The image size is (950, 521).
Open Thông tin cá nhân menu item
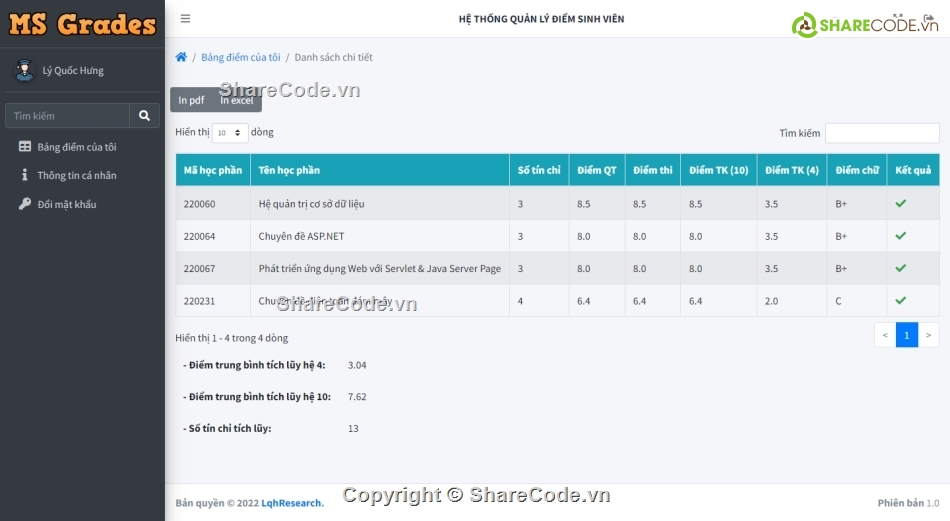[77, 175]
